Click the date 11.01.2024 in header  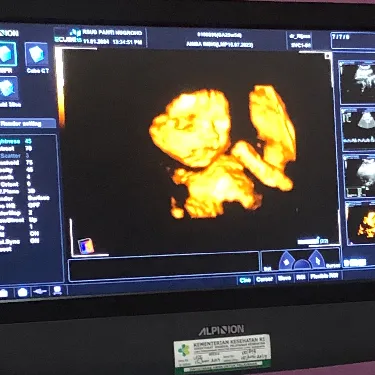[95, 42]
